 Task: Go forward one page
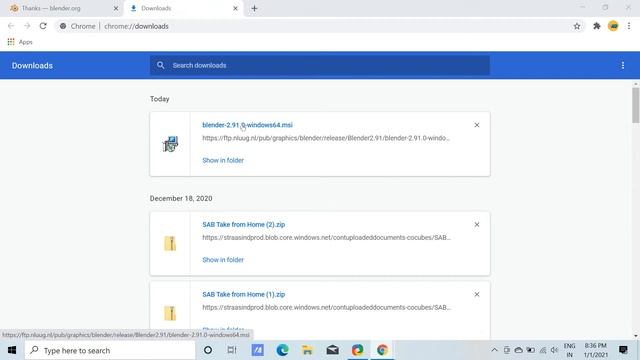pos(27,26)
